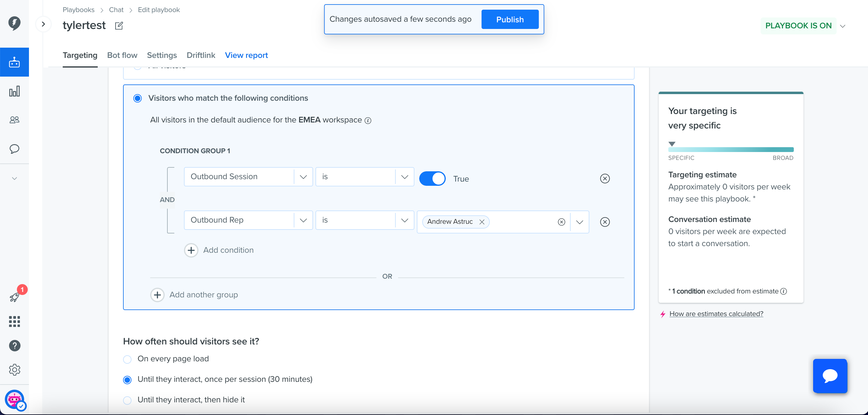Open the Help question mark icon
868x415 pixels.
(14, 346)
